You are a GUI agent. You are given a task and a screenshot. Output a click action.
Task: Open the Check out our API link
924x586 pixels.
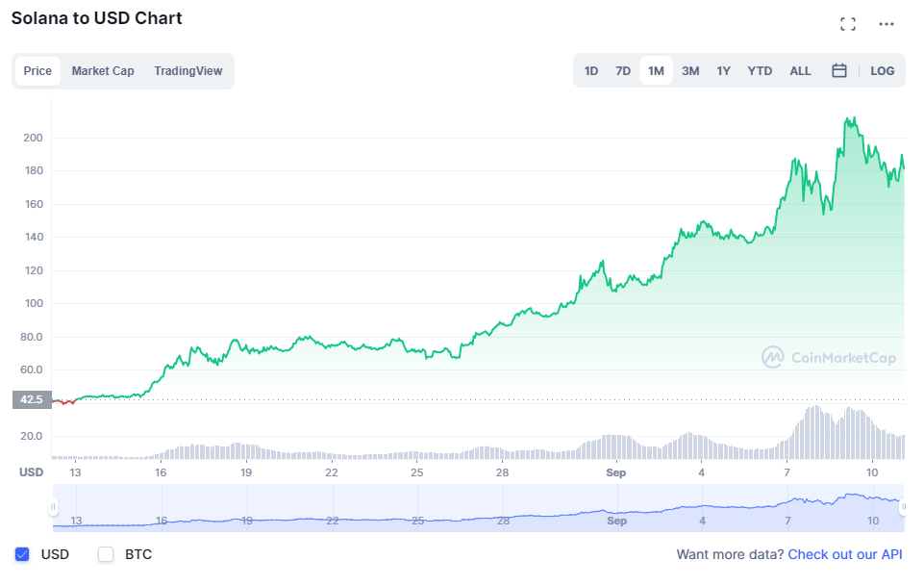tap(844, 554)
